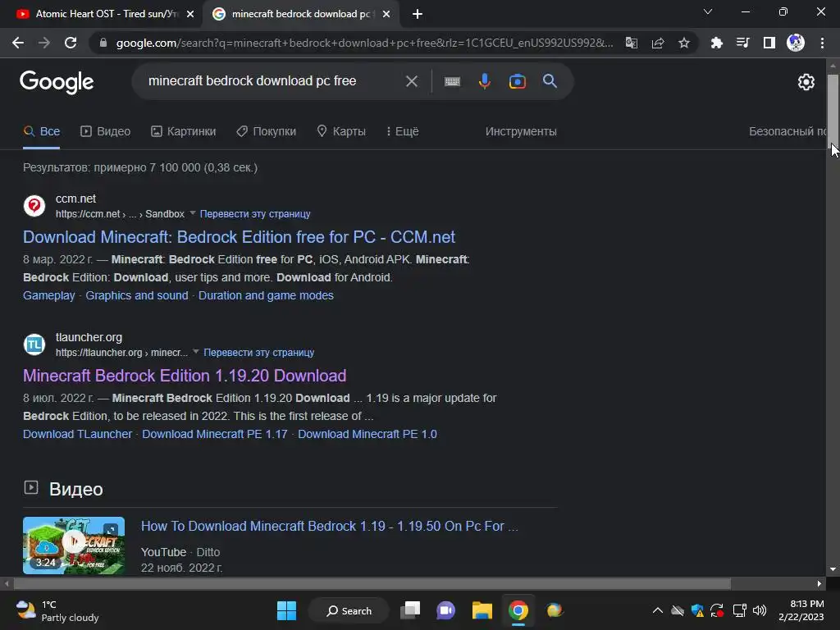Open Download Minecraft Bedrock Edition CCM.net result
The width and height of the screenshot is (840, 630).
click(x=239, y=237)
